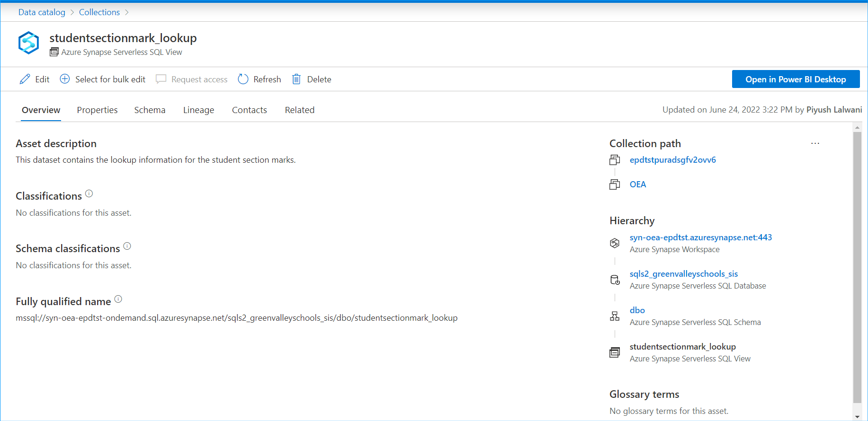Click the studentsectionmark_lookup view hierarchy icon
This screenshot has height=421, width=868.
point(615,352)
